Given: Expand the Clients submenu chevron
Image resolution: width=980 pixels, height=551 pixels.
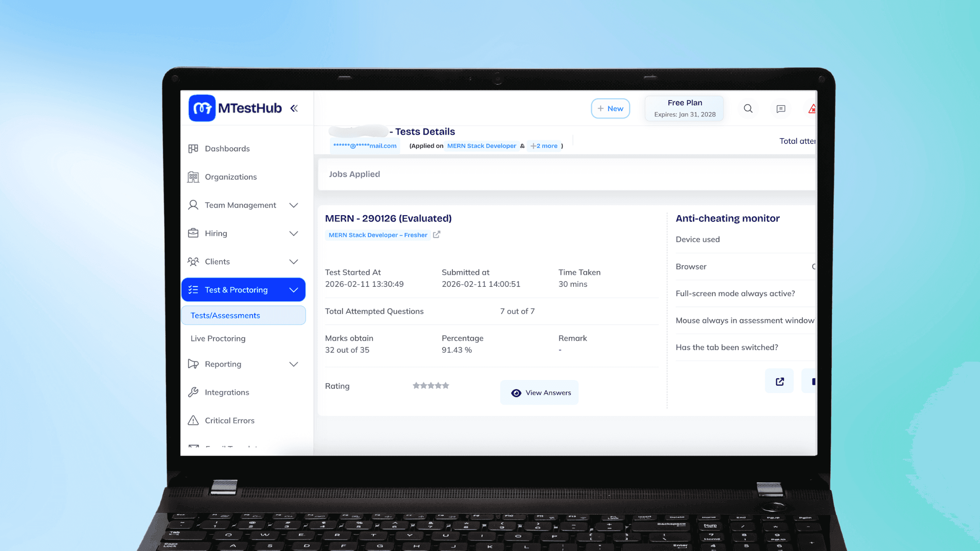Looking at the screenshot, I should 294,262.
